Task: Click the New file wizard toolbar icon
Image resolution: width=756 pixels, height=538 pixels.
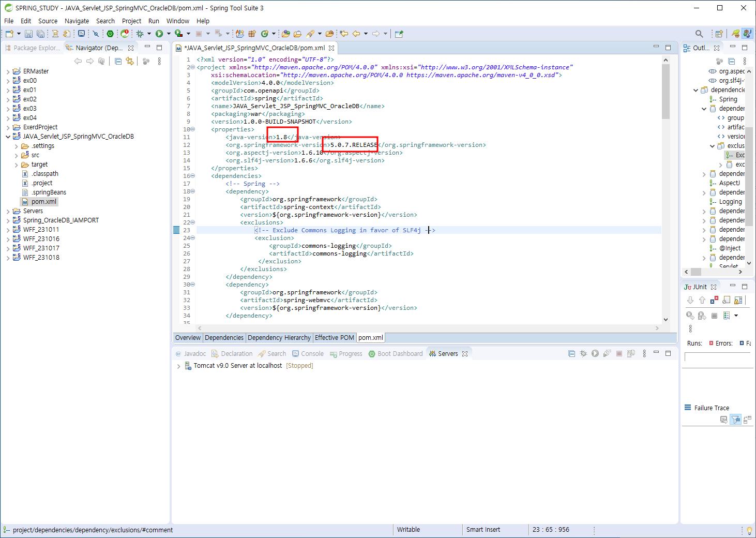Action: 9,34
